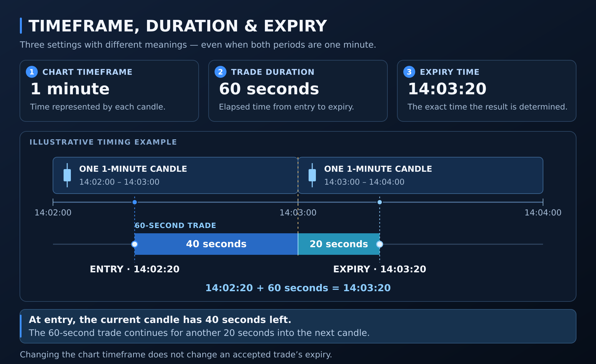Click the first candle icon at 14:02:00
596x364 pixels.
67,175
